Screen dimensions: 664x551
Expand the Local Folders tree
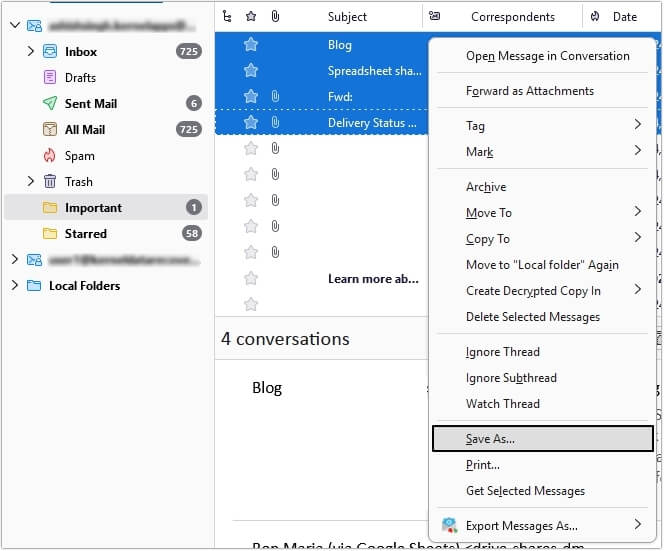pos(15,285)
